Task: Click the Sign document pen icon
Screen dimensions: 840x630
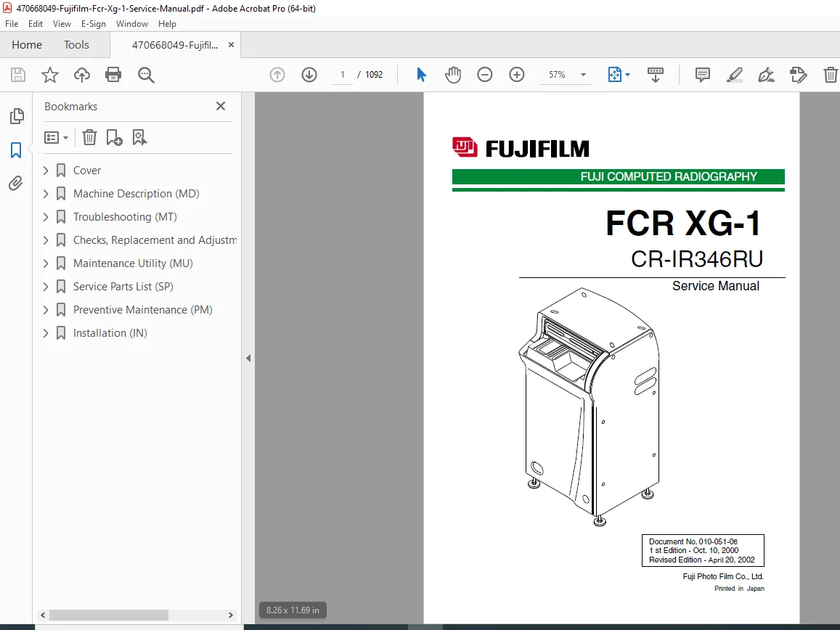Action: [x=766, y=75]
